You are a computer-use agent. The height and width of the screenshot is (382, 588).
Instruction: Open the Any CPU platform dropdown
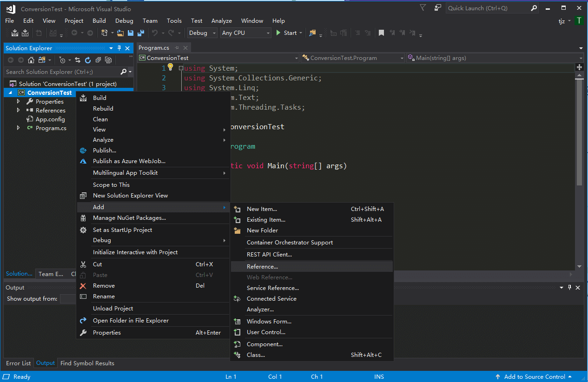pos(245,33)
